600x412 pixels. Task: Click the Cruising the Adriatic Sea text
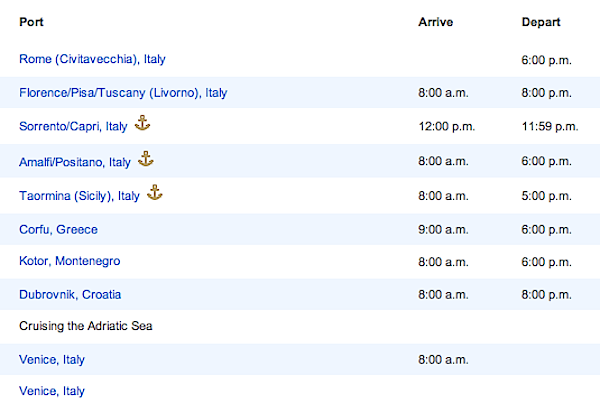click(x=85, y=326)
